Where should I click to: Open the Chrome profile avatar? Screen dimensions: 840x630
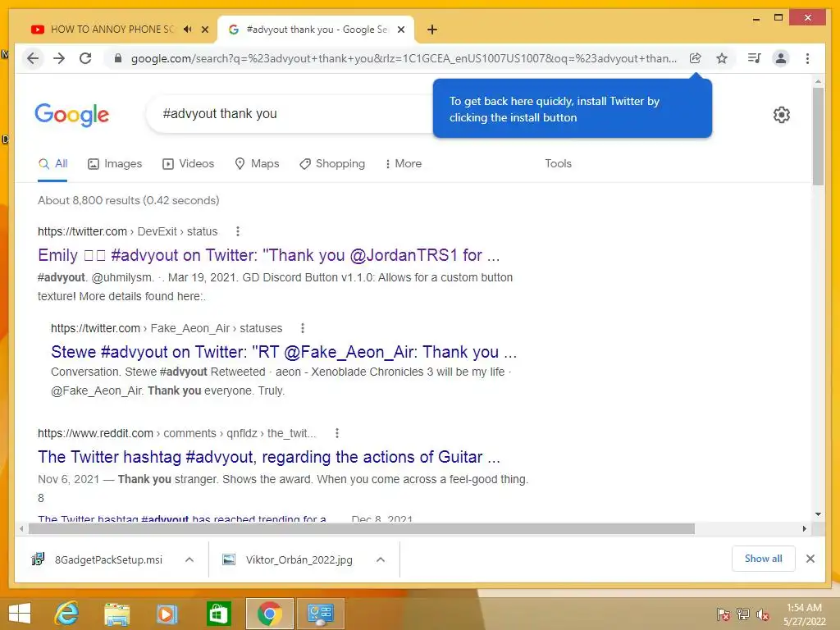(x=781, y=58)
